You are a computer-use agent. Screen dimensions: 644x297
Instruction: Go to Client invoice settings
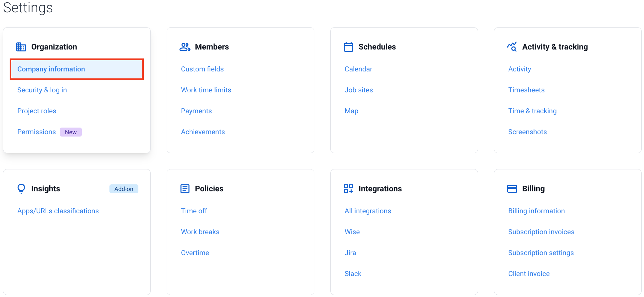point(529,274)
